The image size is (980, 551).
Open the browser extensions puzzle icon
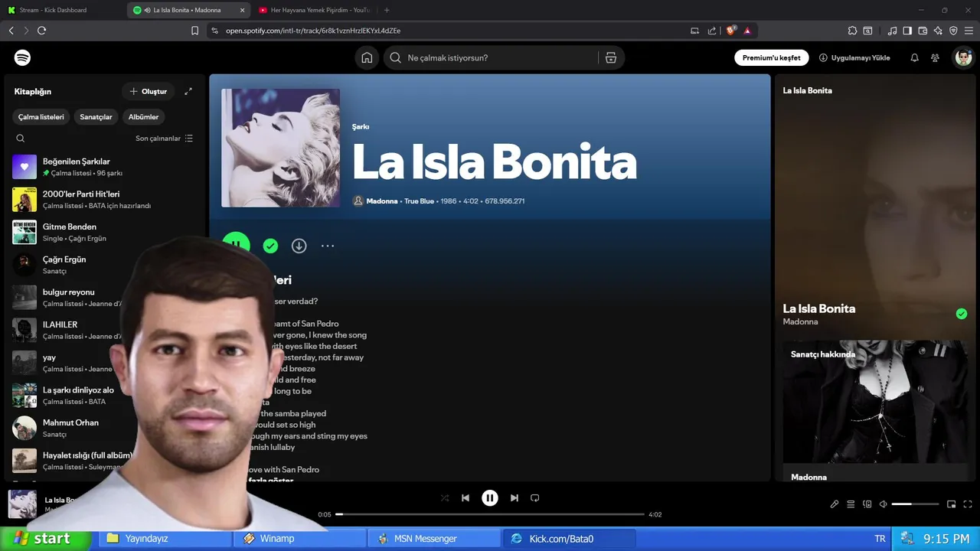pyautogui.click(x=852, y=31)
